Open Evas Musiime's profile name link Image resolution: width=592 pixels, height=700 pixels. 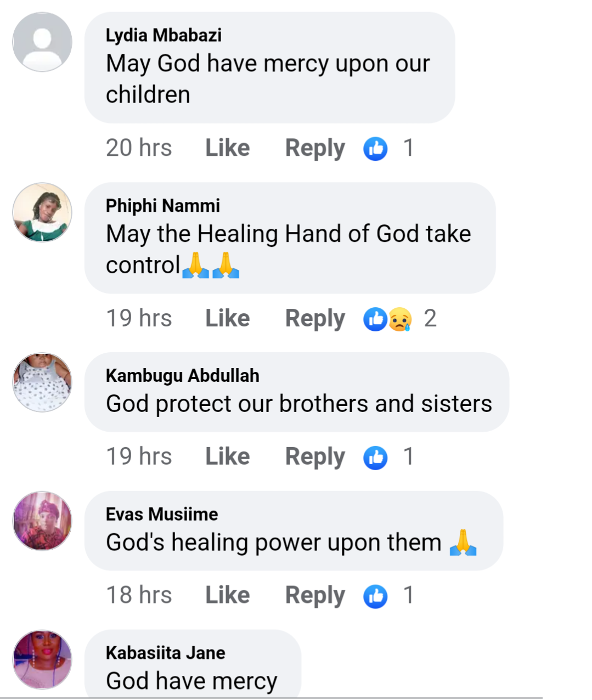[162, 514]
